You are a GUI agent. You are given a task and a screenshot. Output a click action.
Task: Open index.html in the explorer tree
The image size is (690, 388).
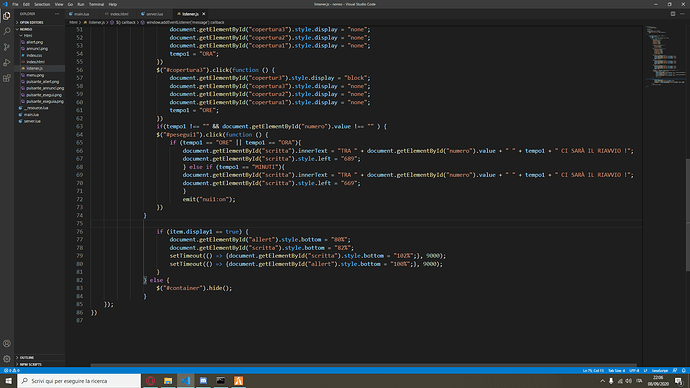click(35, 62)
